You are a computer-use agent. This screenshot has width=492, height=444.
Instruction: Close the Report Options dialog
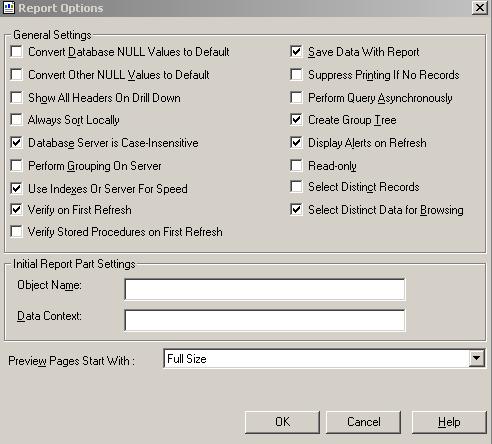click(x=480, y=7)
